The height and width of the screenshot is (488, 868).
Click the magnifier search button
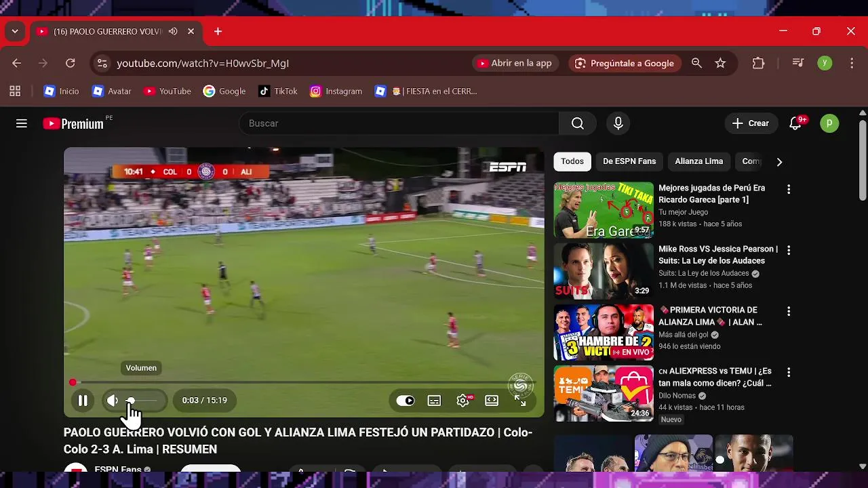(577, 123)
